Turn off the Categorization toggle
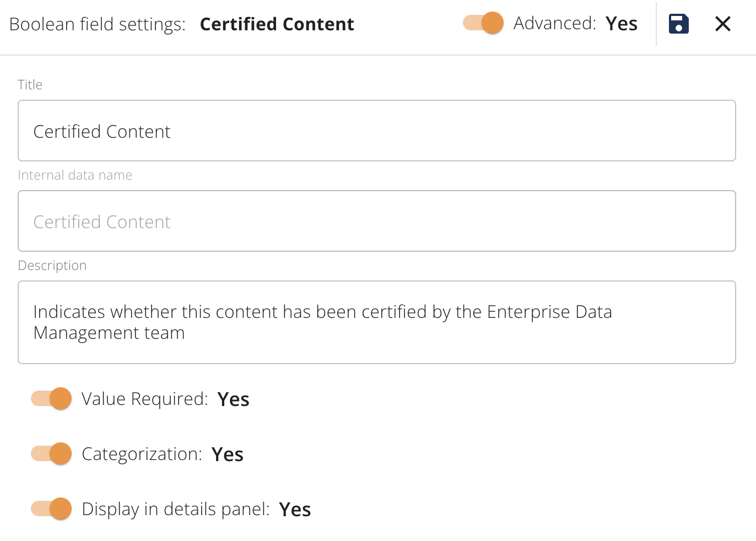Viewport: 756px width, 541px height. [x=51, y=453]
